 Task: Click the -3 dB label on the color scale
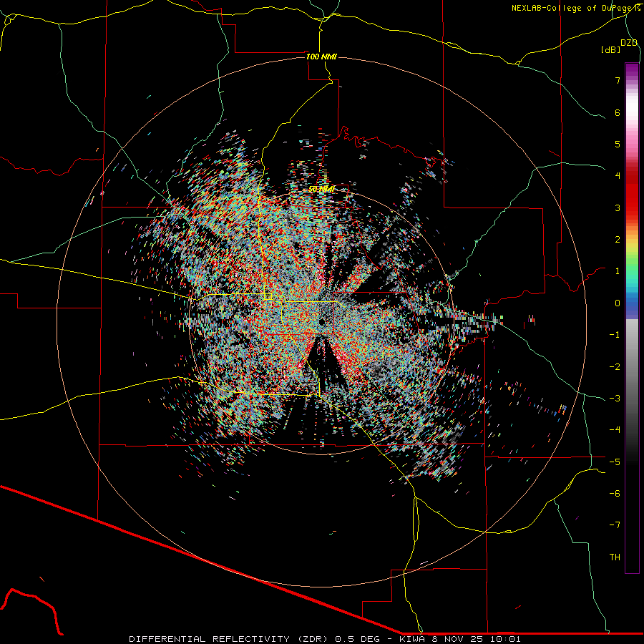pyautogui.click(x=615, y=399)
